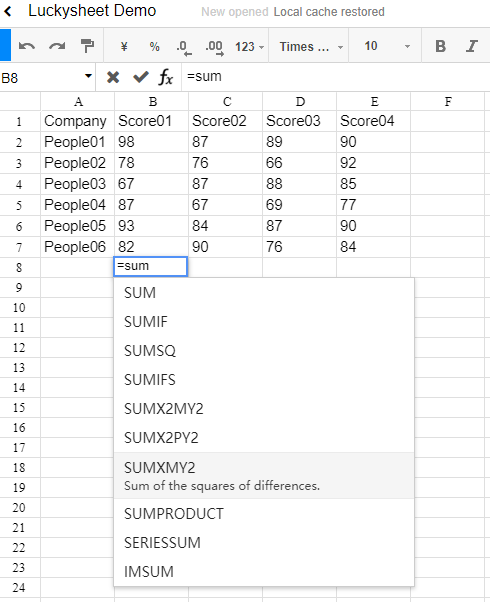Open the fx insert function dialog
490x602 pixels.
166,77
